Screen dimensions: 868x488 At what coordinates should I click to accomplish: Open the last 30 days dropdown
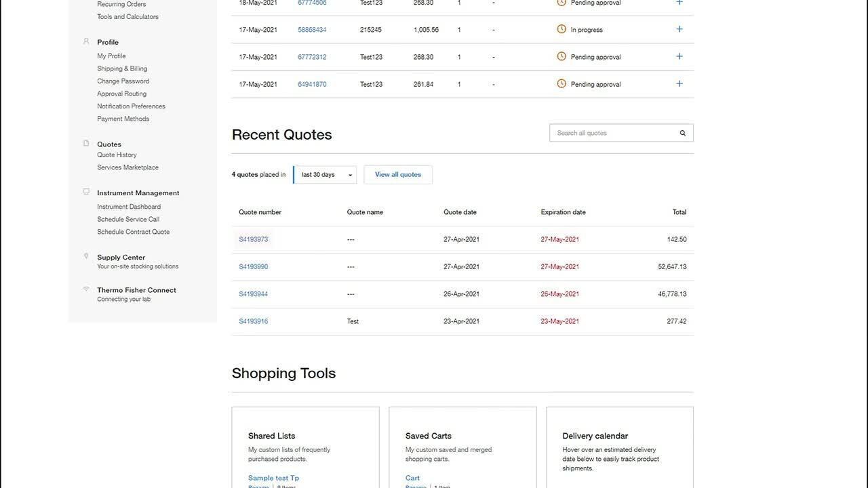point(325,175)
